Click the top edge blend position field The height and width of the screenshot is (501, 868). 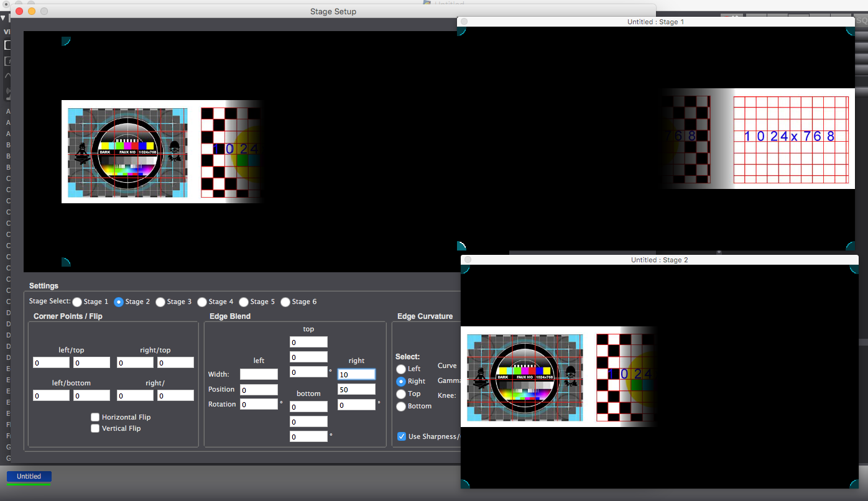308,357
